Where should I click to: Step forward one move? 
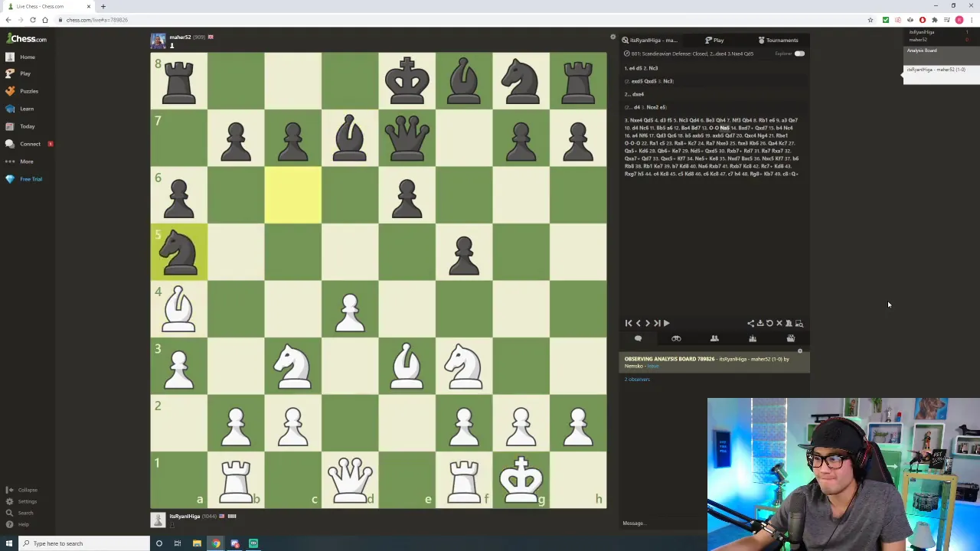click(647, 324)
